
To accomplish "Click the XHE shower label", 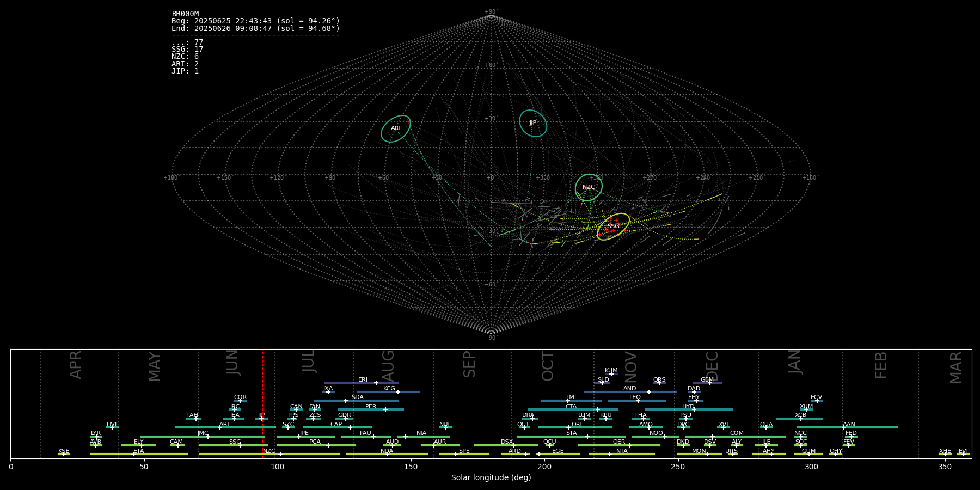I will (945, 451).
